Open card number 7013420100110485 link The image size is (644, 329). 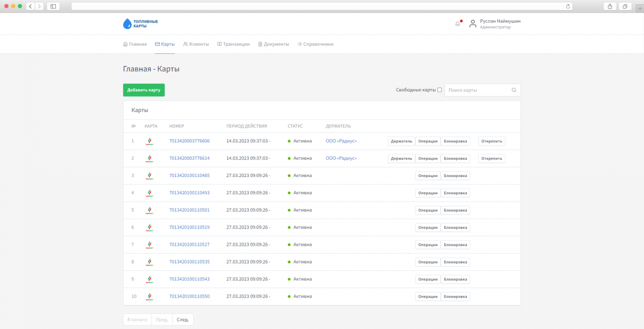point(189,176)
